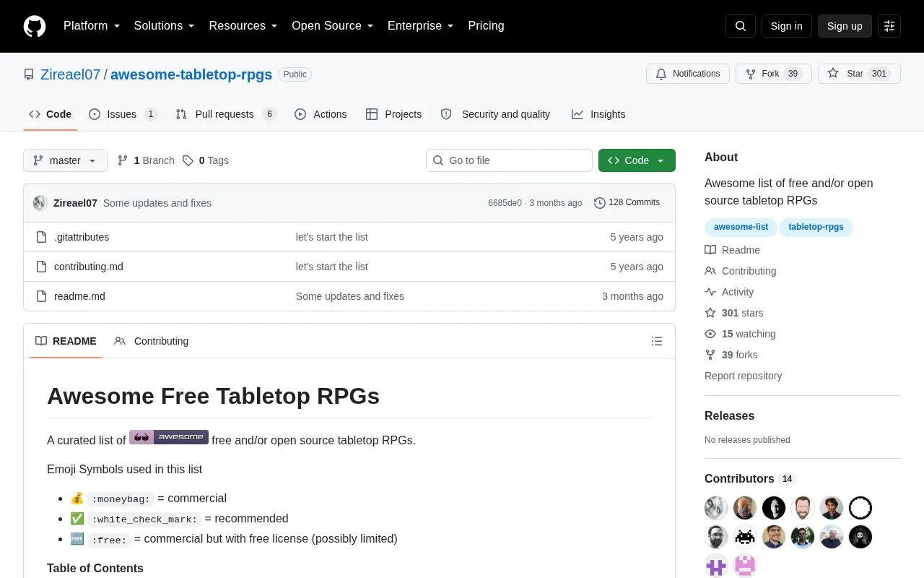Open the README outline list icon
This screenshot has width=924, height=578.
click(x=657, y=341)
